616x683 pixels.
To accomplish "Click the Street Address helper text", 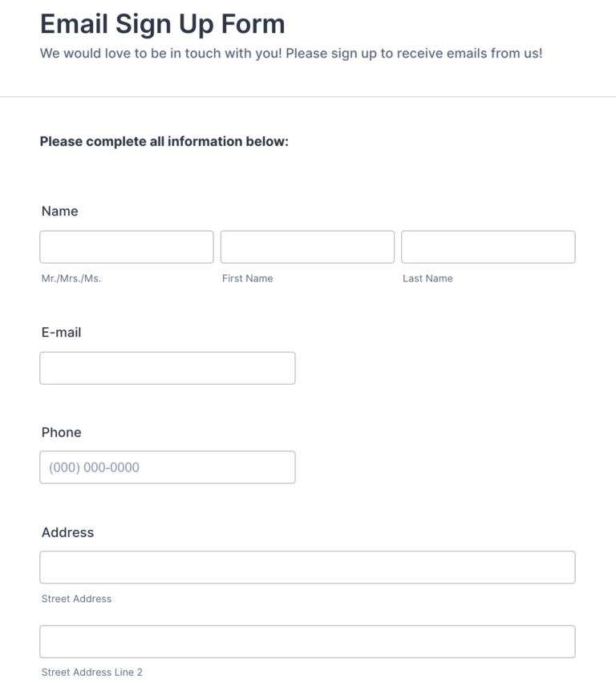I will tap(76, 598).
